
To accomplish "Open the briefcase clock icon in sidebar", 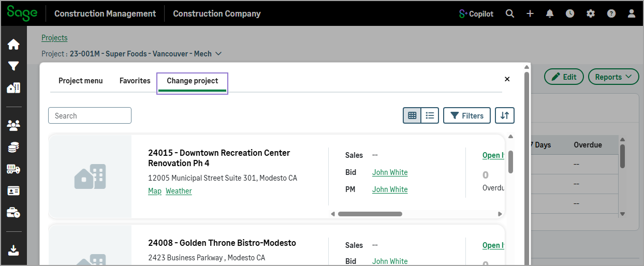I will [x=13, y=213].
